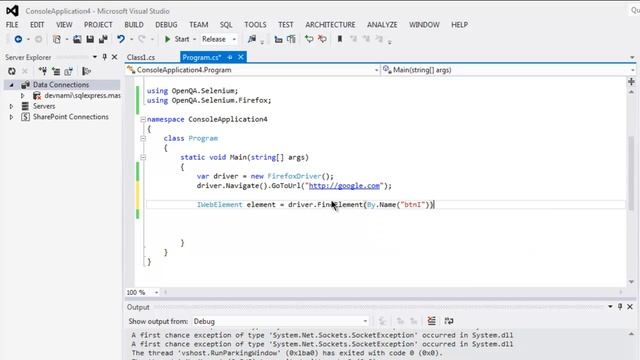Image resolution: width=640 pixels, height=360 pixels.
Task: Open the FILE menu
Action: 12,25
